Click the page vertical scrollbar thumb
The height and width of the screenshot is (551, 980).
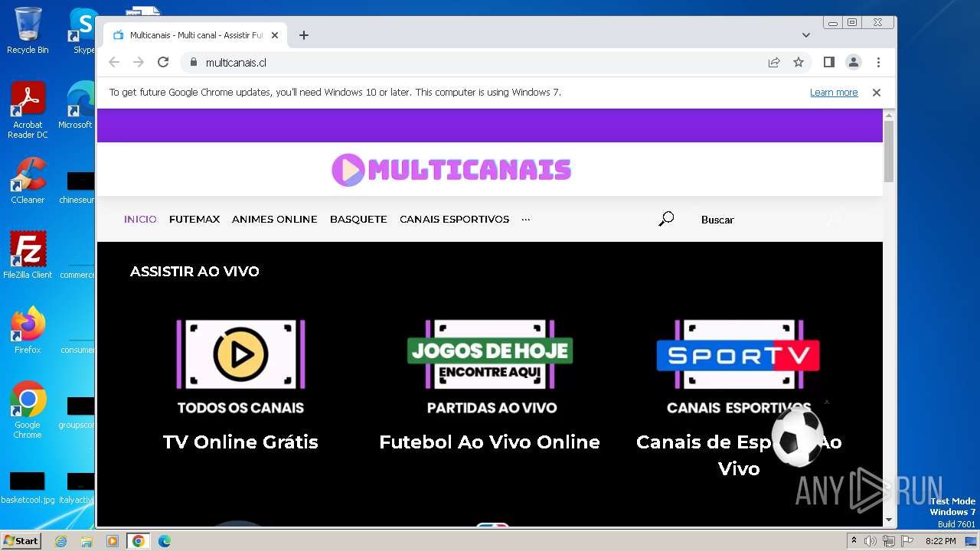pos(888,152)
